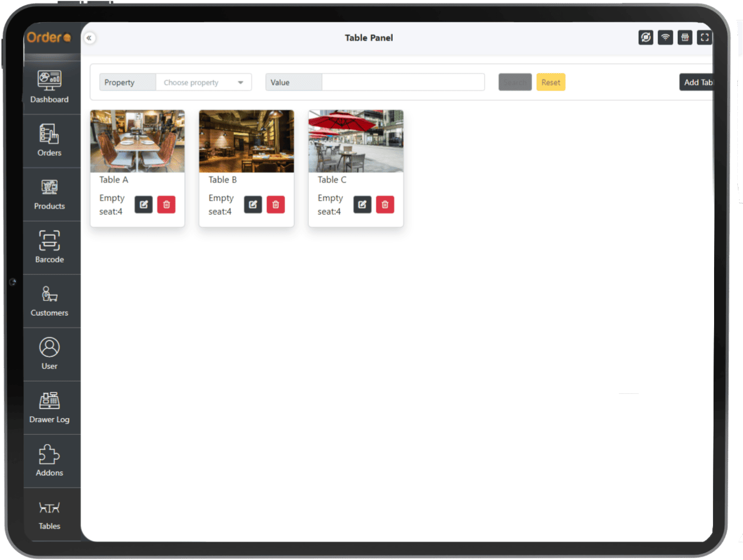This screenshot has width=743, height=560.
Task: Open the Choose property dropdown
Action: click(x=203, y=82)
